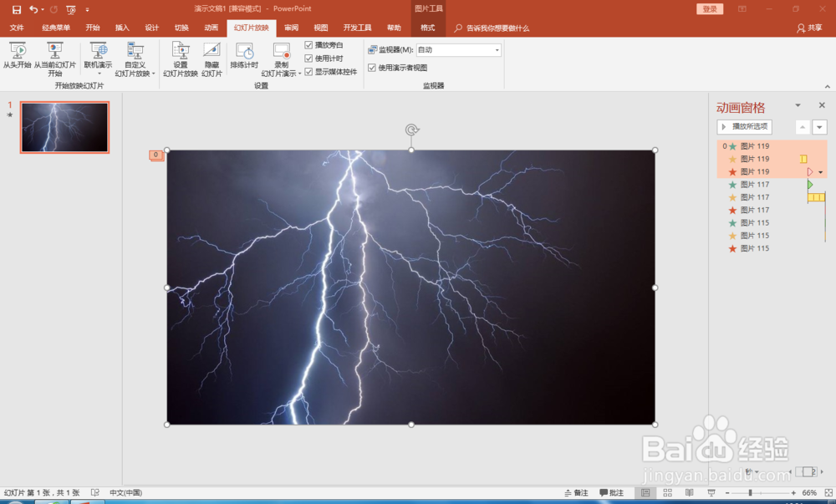Select slide 1 thumbnail
The height and width of the screenshot is (504, 836).
64,127
